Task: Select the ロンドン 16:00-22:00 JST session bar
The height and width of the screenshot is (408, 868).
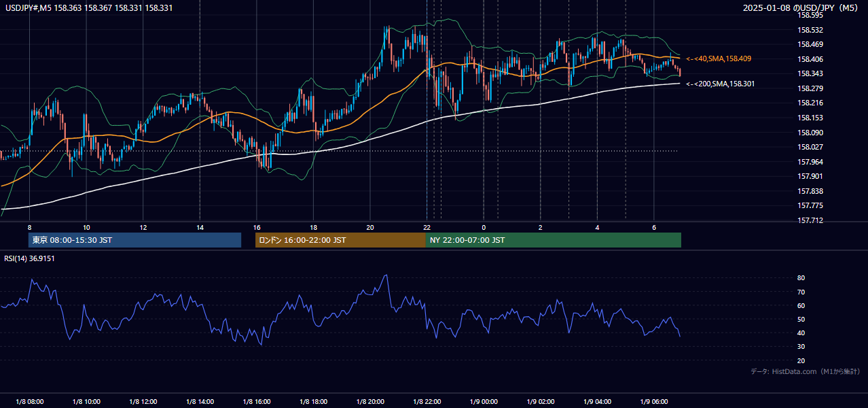Action: point(340,240)
